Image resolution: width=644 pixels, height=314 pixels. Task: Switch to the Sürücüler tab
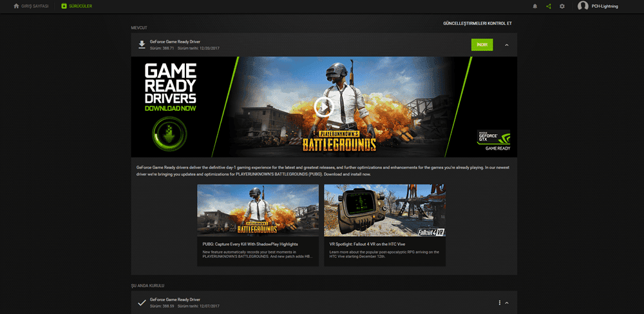click(77, 6)
